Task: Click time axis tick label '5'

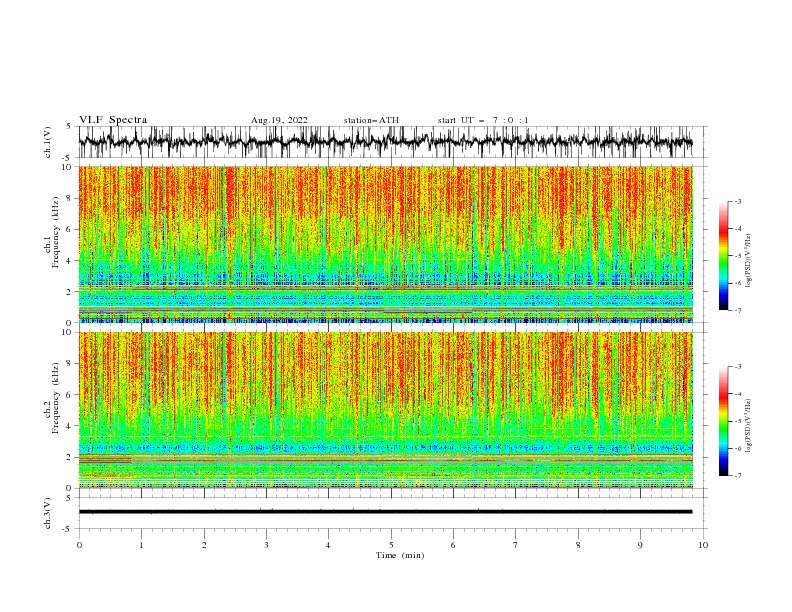Action: tap(391, 545)
